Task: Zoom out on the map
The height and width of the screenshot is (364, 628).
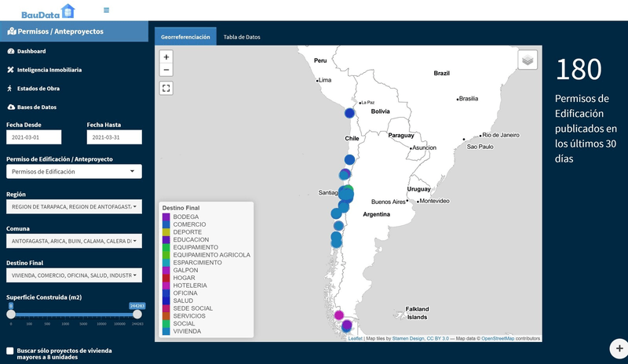Action: point(166,70)
